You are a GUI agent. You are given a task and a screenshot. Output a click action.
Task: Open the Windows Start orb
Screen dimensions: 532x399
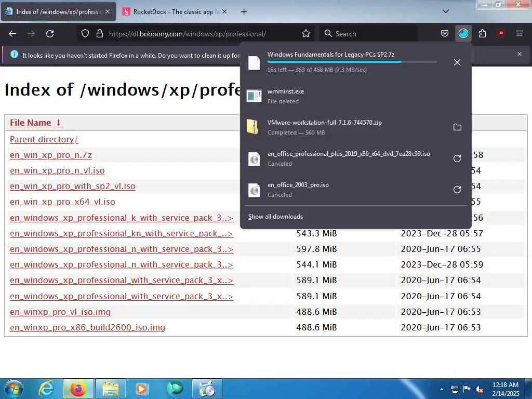point(14,389)
